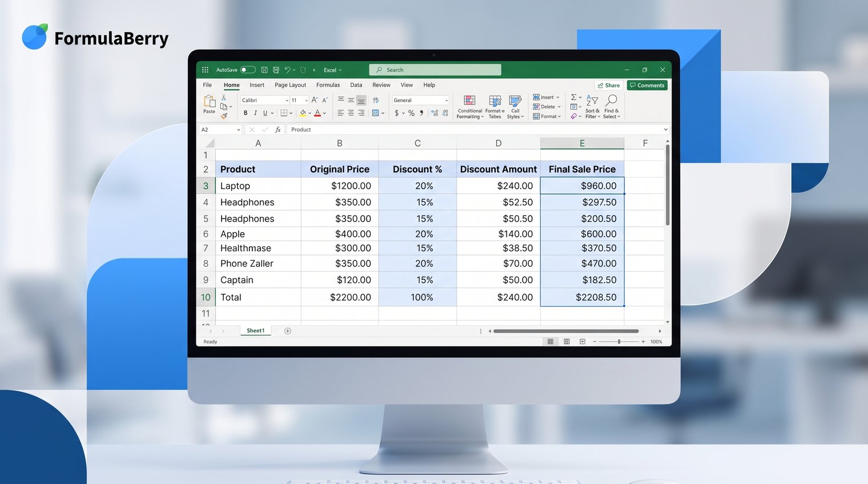Open Sort & Filter

[592, 107]
